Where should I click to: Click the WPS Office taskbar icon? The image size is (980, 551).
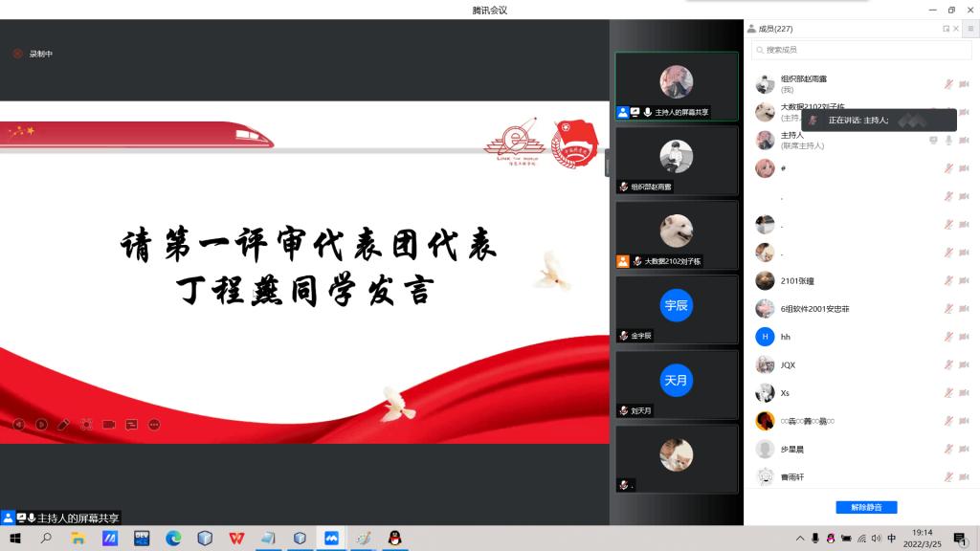(x=236, y=539)
